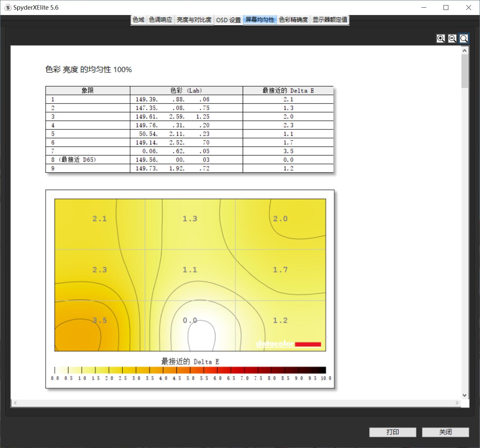
Task: Click the 10.0 mark on the Delta E scale
Action: [326, 378]
